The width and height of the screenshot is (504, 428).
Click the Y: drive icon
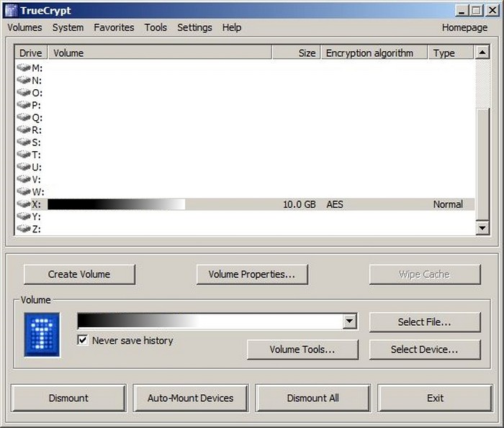pyautogui.click(x=24, y=217)
